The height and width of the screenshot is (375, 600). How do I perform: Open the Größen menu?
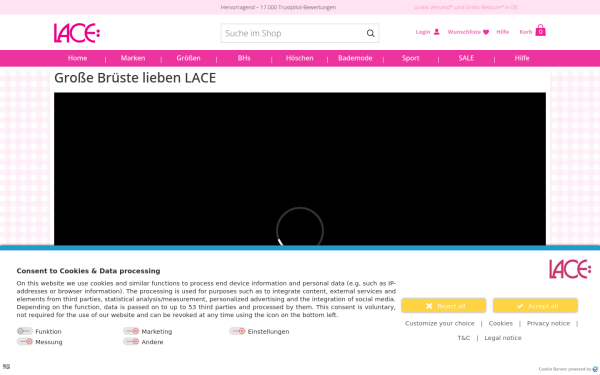[x=188, y=58]
